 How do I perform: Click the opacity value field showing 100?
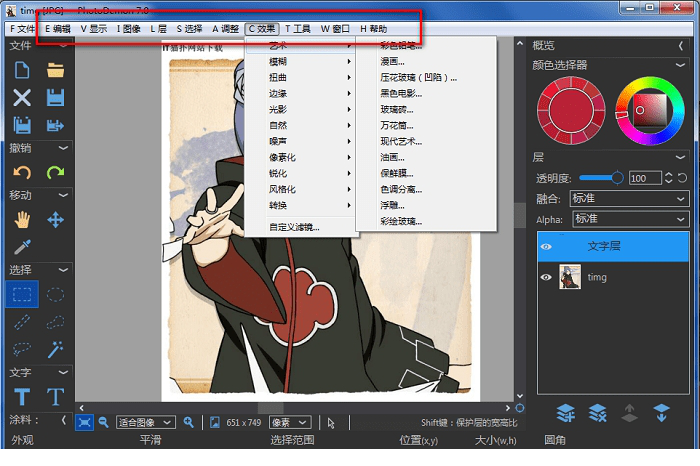(645, 178)
